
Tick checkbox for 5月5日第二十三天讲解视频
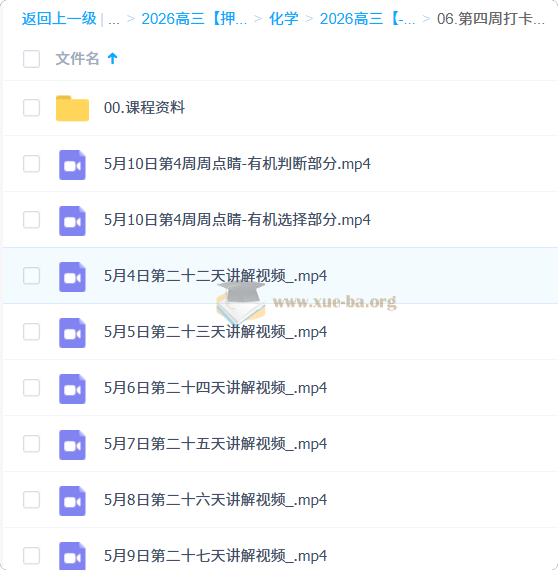[32, 332]
